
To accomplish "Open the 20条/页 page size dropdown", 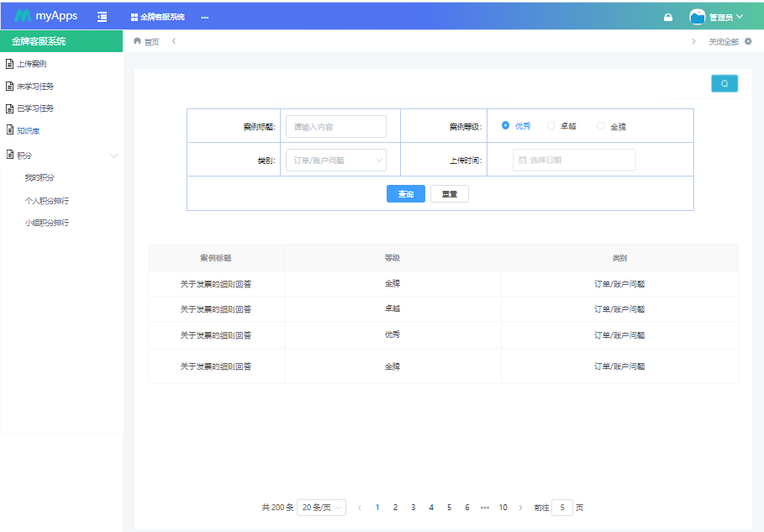I will tap(320, 508).
